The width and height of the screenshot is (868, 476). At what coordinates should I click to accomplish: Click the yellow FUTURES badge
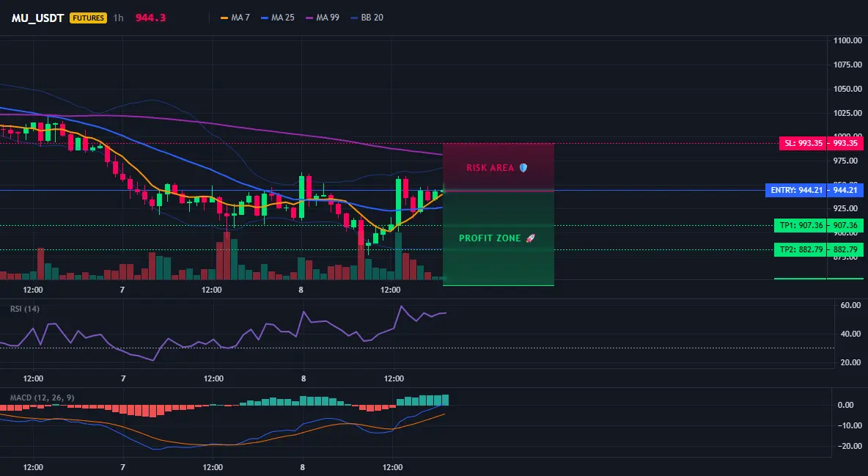(x=88, y=18)
